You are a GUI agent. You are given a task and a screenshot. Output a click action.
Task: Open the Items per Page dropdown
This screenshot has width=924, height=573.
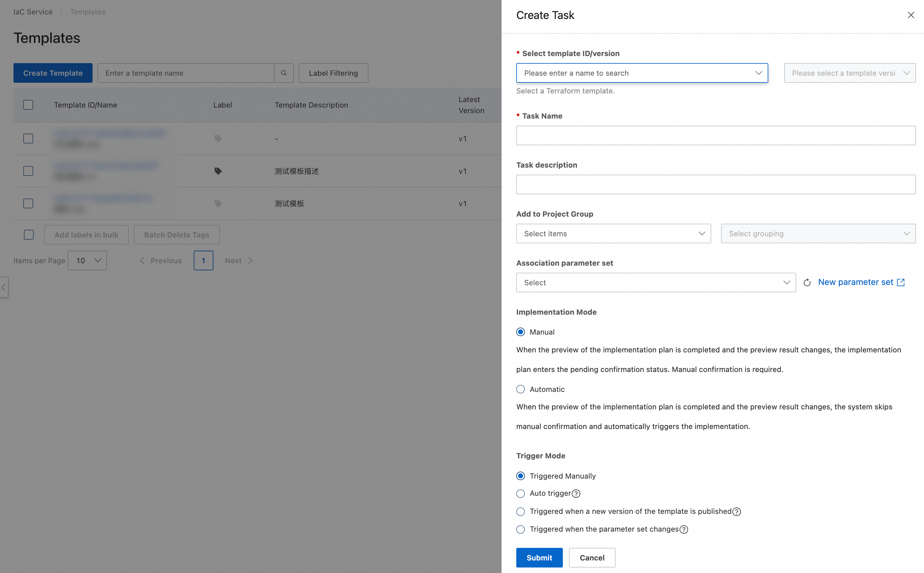click(87, 260)
